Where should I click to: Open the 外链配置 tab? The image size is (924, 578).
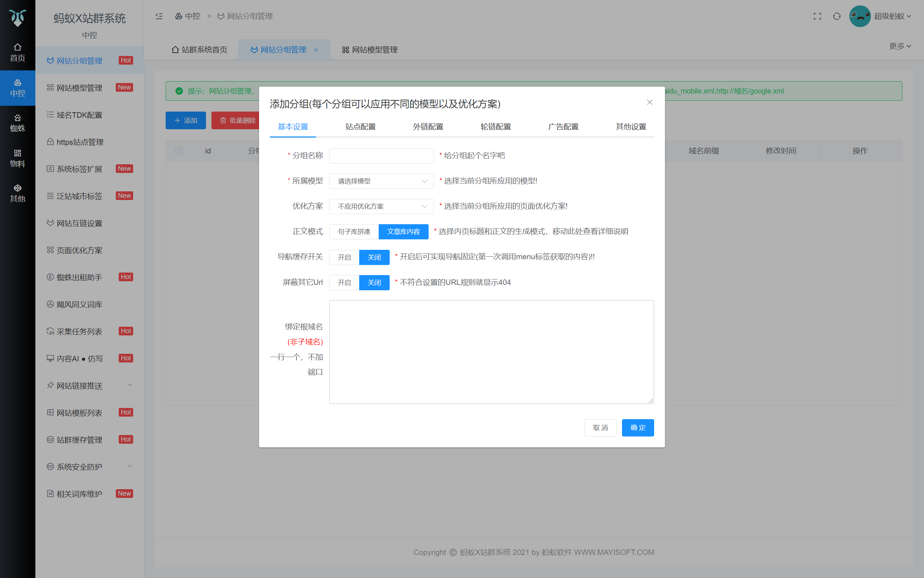pos(428,126)
